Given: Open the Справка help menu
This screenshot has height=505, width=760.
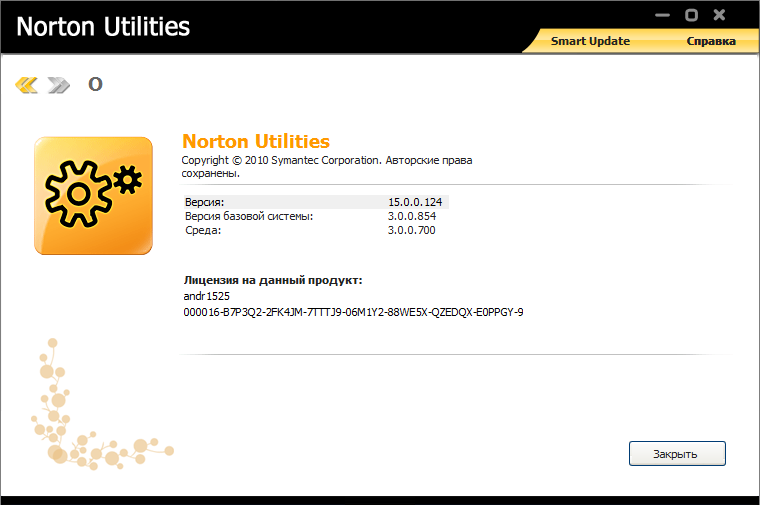Looking at the screenshot, I should pyautogui.click(x=710, y=41).
